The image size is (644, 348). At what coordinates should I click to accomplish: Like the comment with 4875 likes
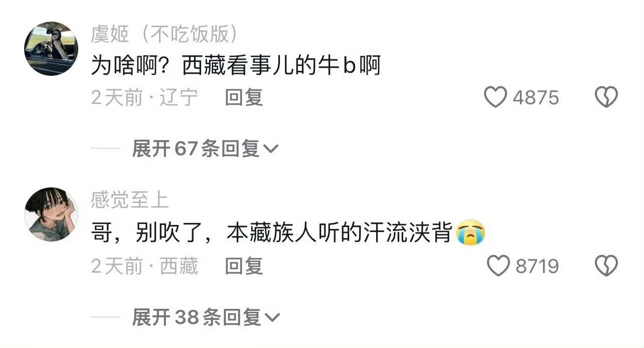point(496,97)
